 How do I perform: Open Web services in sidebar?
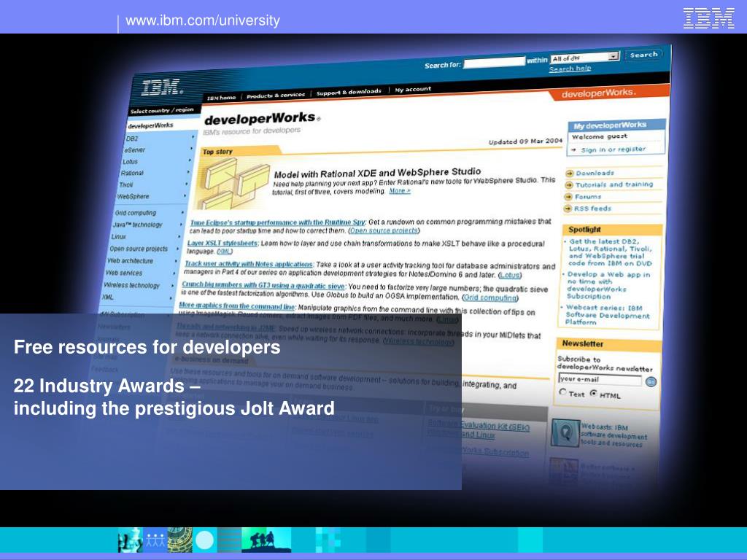coord(124,273)
